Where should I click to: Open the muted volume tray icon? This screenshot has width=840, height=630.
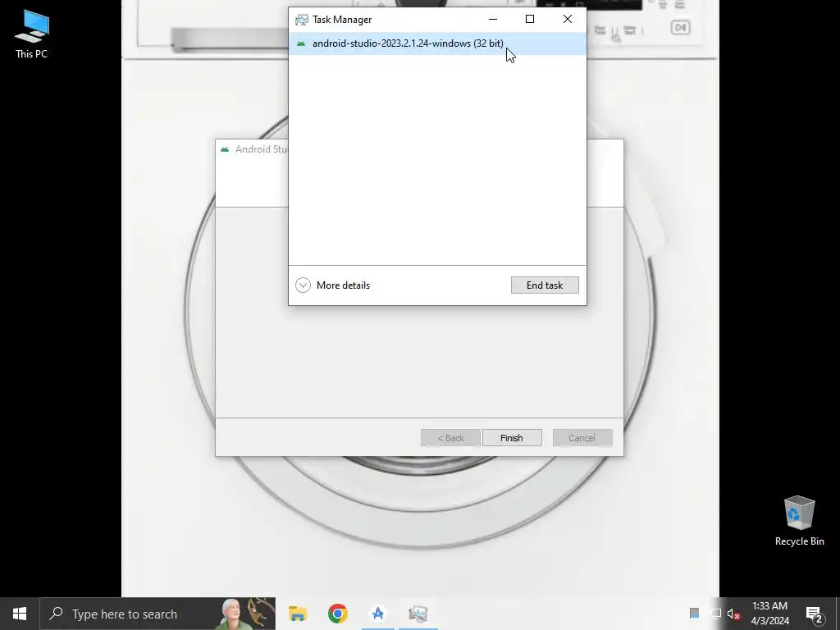click(733, 614)
